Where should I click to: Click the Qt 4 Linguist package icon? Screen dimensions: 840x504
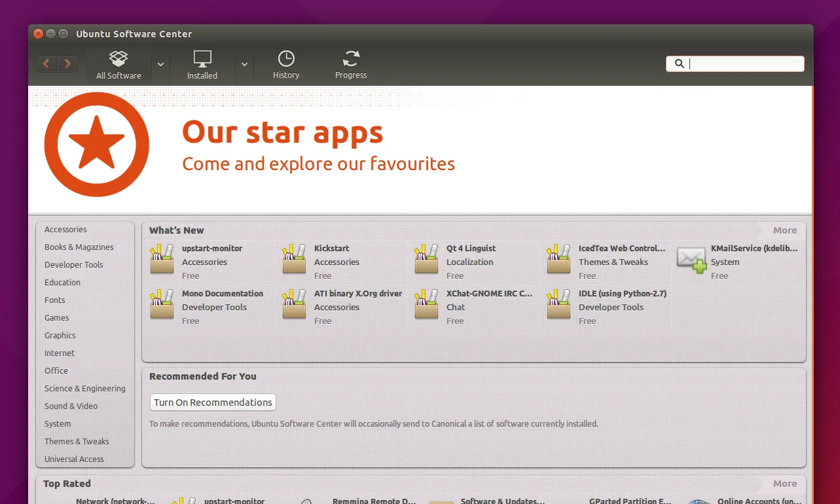[426, 259]
